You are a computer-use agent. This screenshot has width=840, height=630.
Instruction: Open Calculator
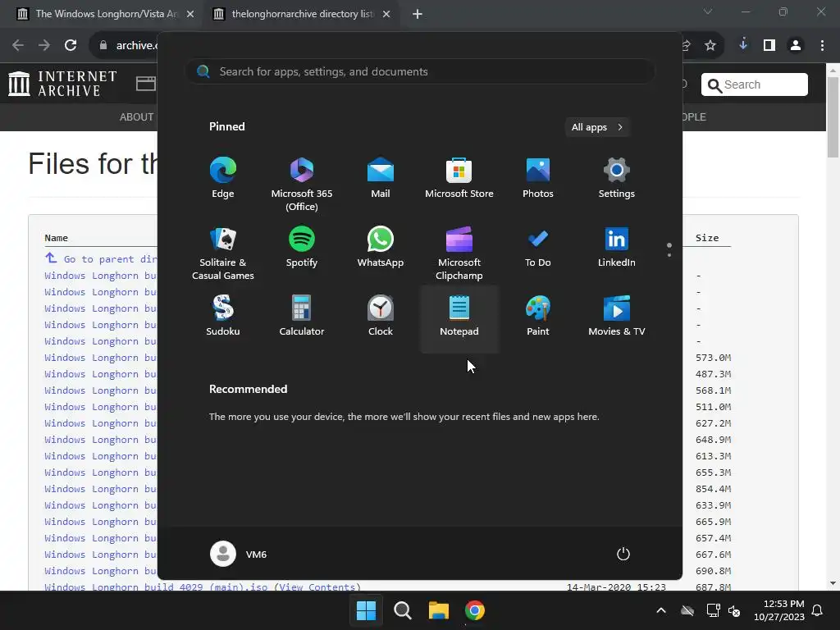click(x=302, y=316)
